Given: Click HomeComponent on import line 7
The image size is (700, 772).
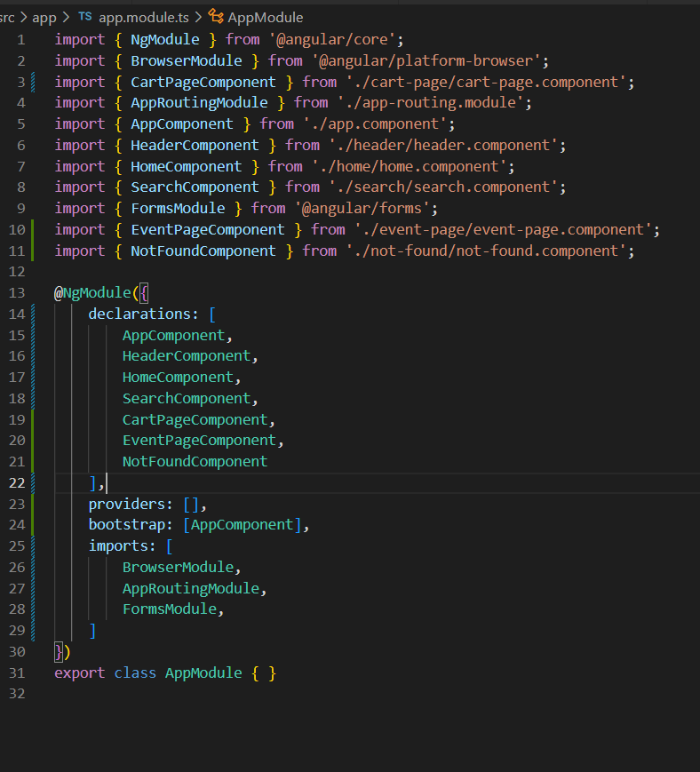Looking at the screenshot, I should [x=186, y=167].
